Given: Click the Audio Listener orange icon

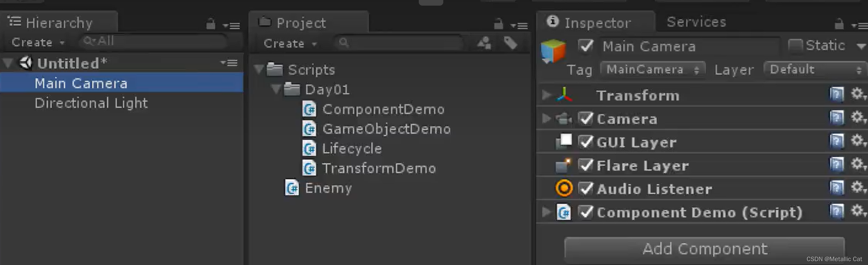Looking at the screenshot, I should pyautogui.click(x=564, y=188).
